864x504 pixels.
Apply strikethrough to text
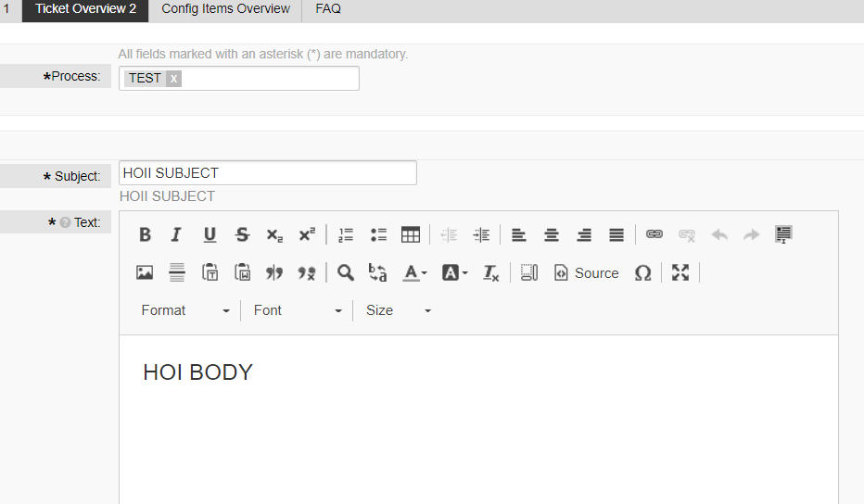click(x=242, y=234)
